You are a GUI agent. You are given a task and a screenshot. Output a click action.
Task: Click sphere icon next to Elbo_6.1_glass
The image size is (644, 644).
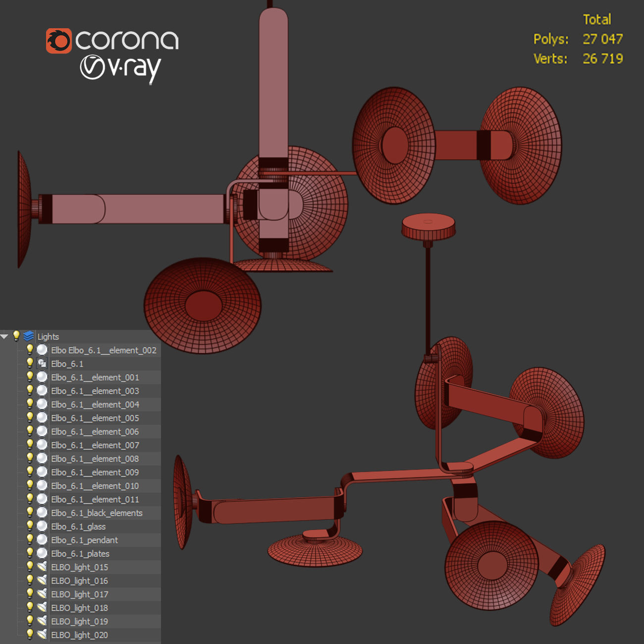[42, 527]
